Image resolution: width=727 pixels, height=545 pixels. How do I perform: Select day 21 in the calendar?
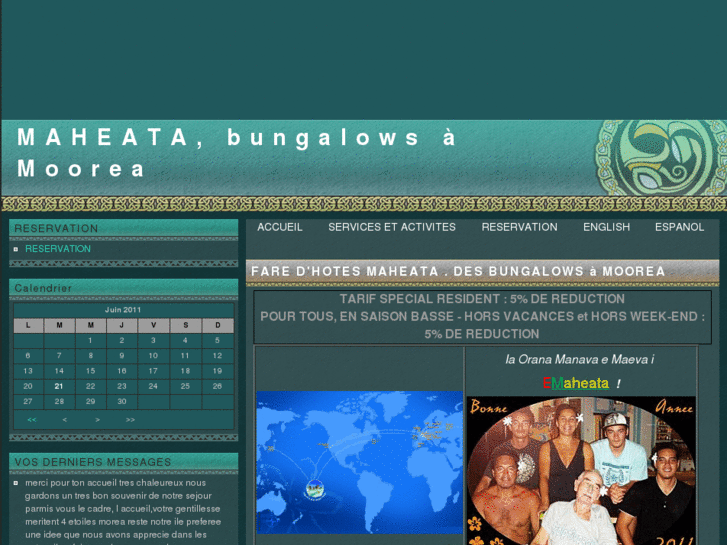pyautogui.click(x=59, y=386)
